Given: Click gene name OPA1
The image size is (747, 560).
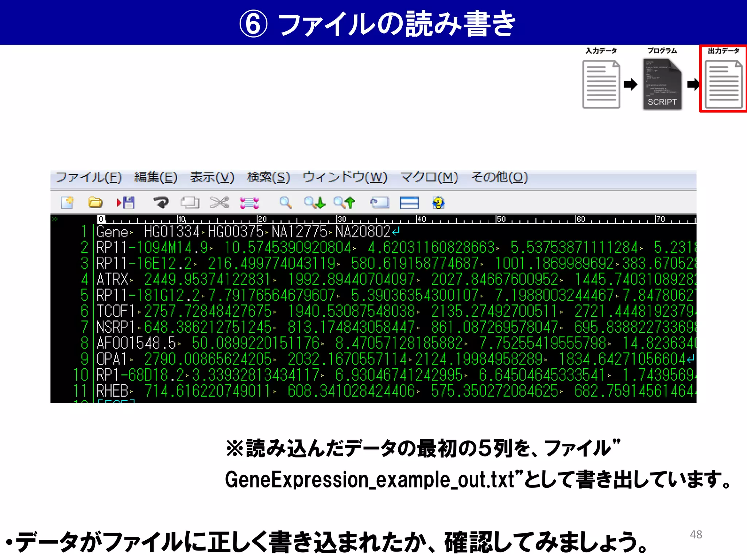Looking at the screenshot, I should pos(112,359).
